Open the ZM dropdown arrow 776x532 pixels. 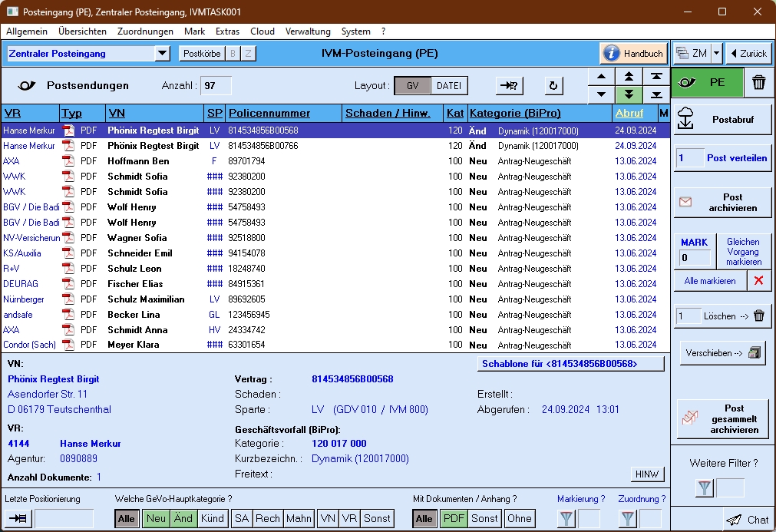tap(716, 54)
